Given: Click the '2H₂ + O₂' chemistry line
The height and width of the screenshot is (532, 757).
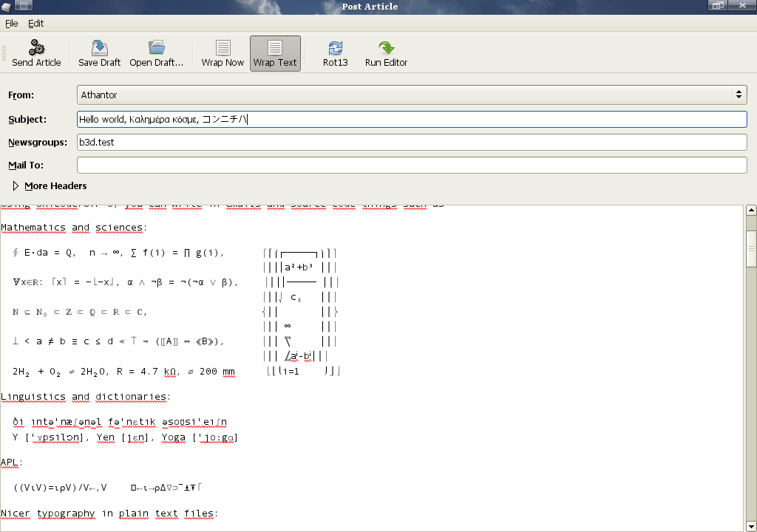Looking at the screenshot, I should tap(123, 372).
